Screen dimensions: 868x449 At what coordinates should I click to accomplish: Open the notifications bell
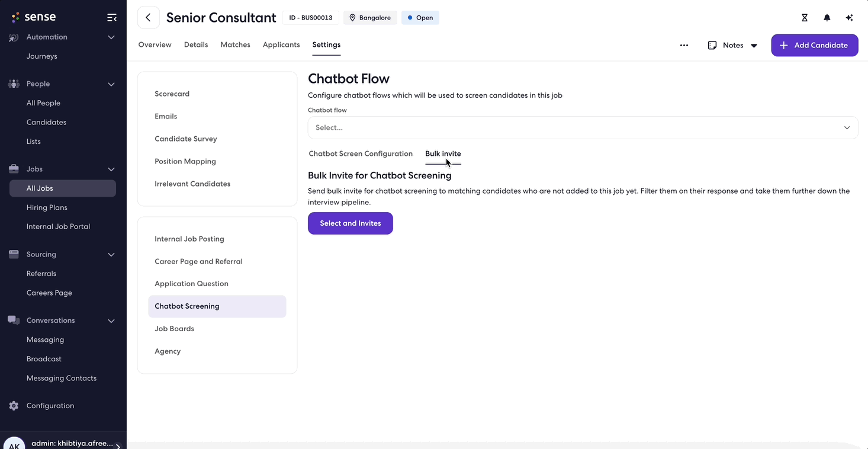(x=827, y=18)
